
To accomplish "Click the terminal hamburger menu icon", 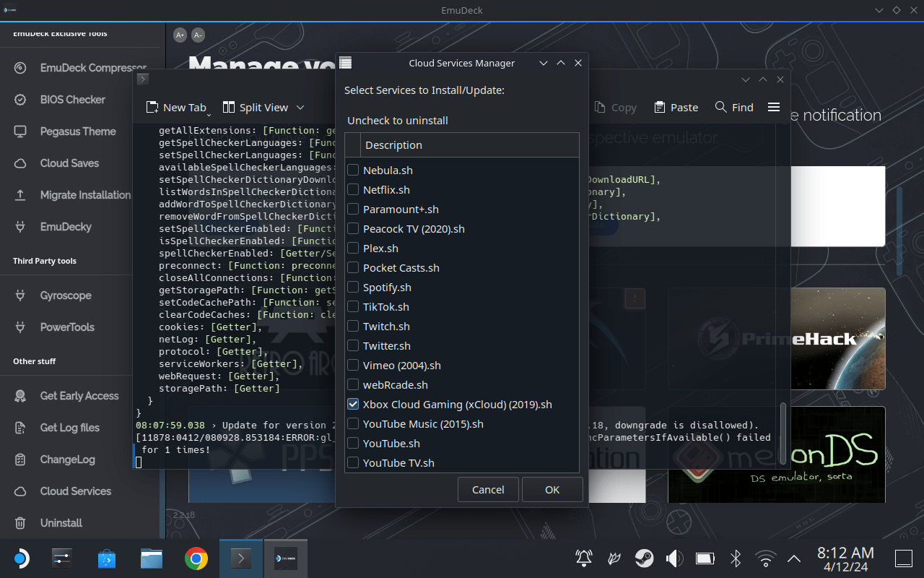I will (x=774, y=107).
